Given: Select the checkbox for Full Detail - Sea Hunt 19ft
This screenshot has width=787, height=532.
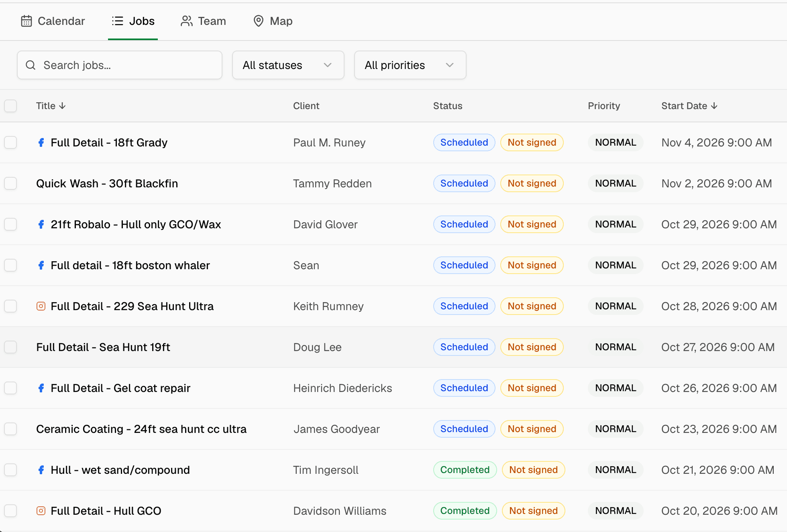Looking at the screenshot, I should click(10, 347).
